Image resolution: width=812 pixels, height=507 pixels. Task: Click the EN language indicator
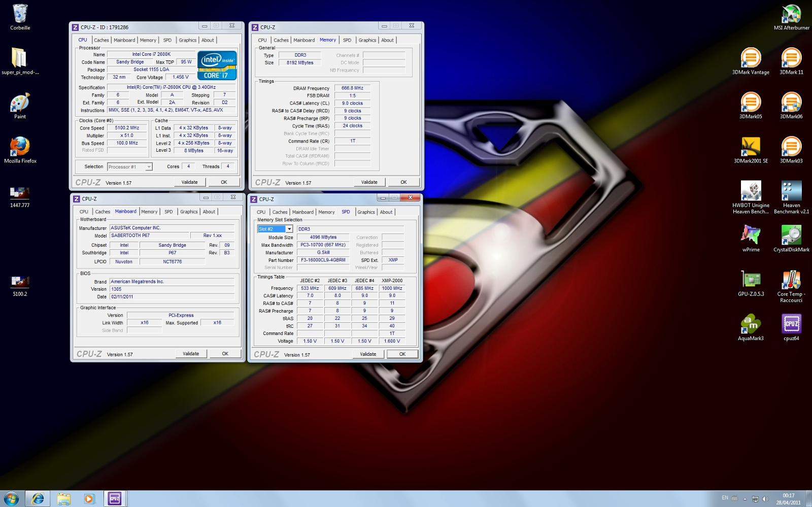725,498
